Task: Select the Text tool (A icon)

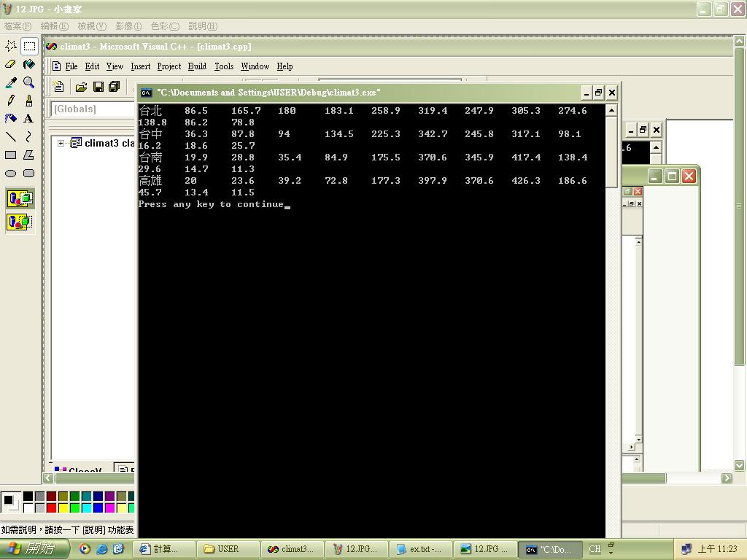Action: (x=28, y=118)
